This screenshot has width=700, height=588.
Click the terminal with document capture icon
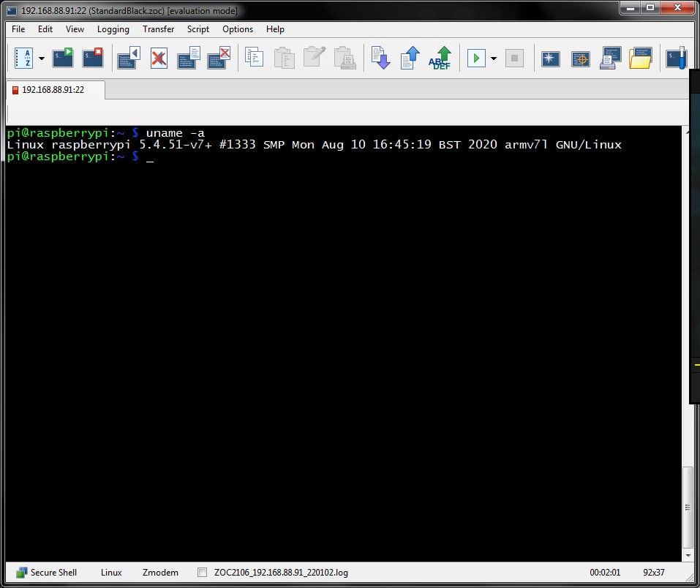click(x=189, y=58)
